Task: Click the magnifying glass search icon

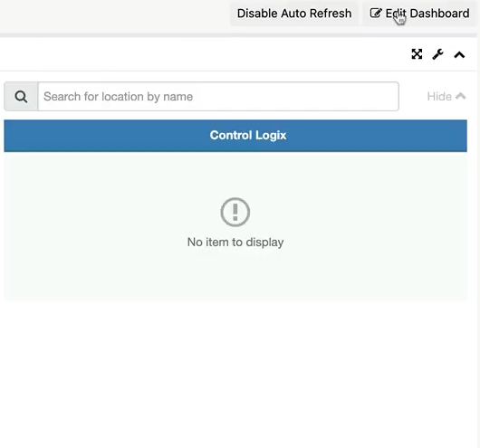Action: tap(21, 97)
